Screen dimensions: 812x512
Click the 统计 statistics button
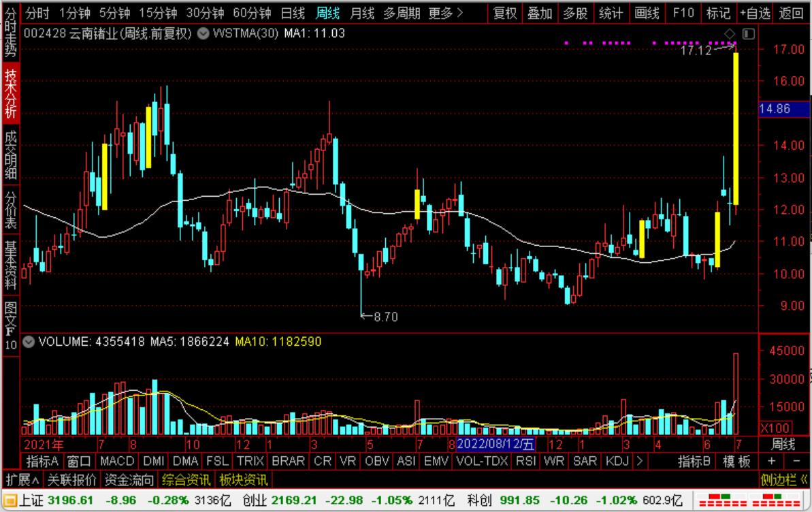pos(611,13)
